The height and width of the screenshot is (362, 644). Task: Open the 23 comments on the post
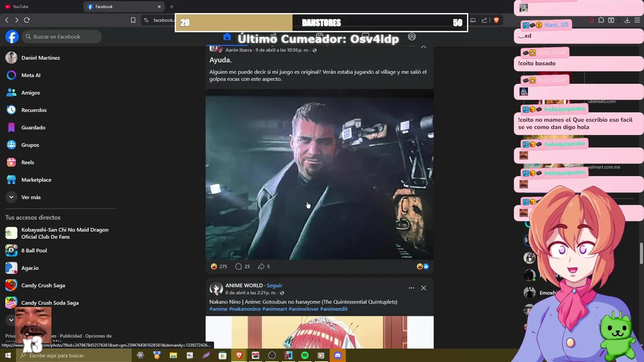click(x=243, y=266)
